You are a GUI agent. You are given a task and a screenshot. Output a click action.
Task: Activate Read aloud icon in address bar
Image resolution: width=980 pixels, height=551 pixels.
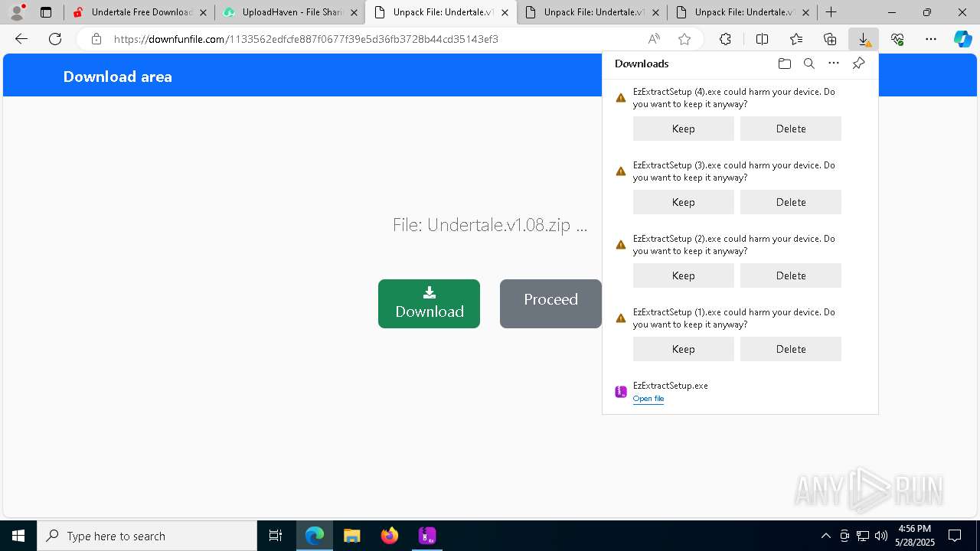point(654,39)
